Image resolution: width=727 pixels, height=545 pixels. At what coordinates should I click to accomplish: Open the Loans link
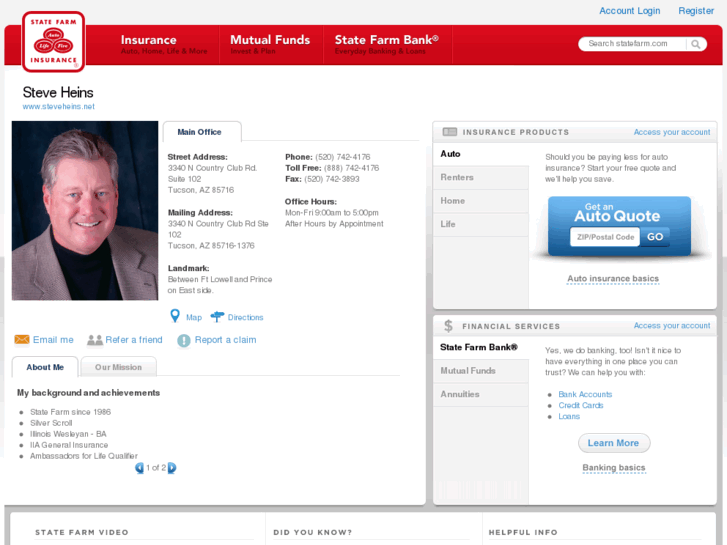click(569, 417)
